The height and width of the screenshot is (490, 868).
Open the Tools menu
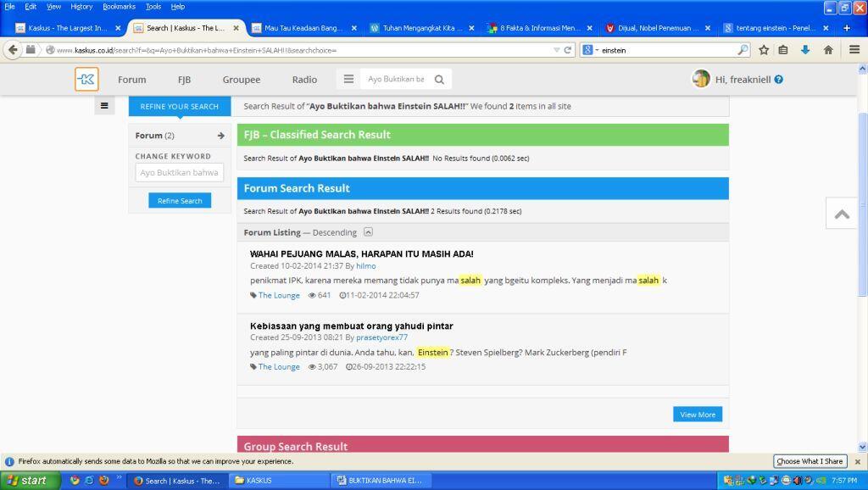tap(153, 7)
